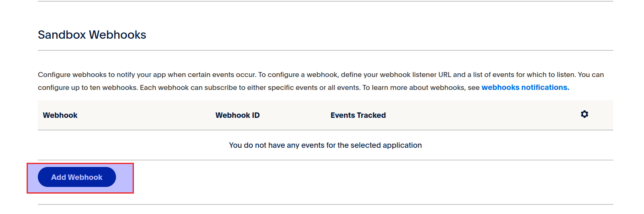Click the Webhook ID column header

point(237,115)
